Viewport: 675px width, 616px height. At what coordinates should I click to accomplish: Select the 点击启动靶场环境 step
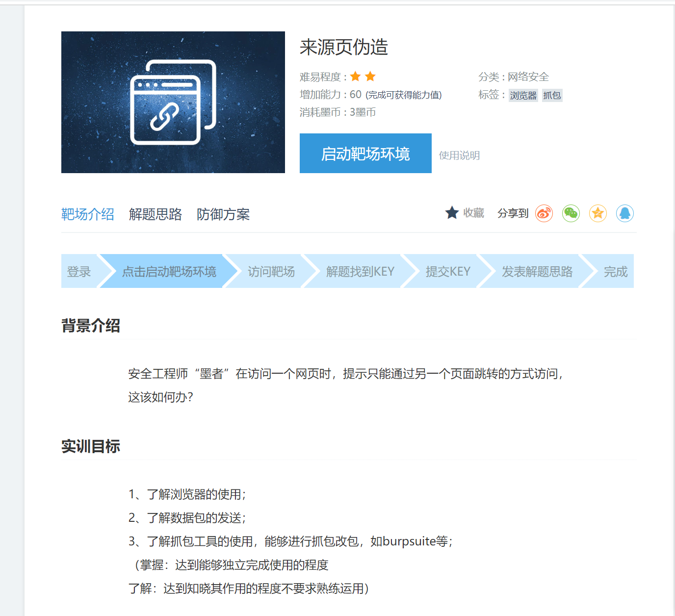(169, 271)
